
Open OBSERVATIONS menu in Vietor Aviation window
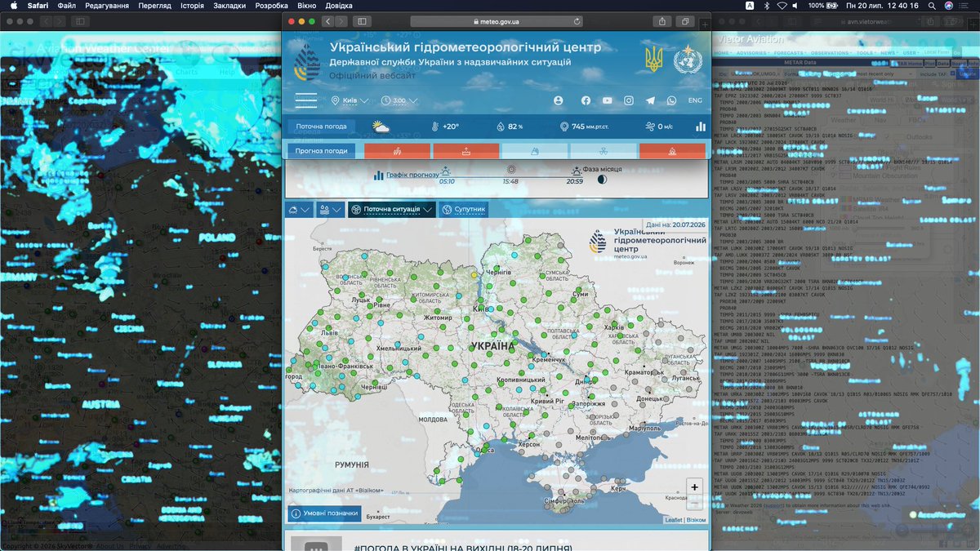tap(831, 53)
